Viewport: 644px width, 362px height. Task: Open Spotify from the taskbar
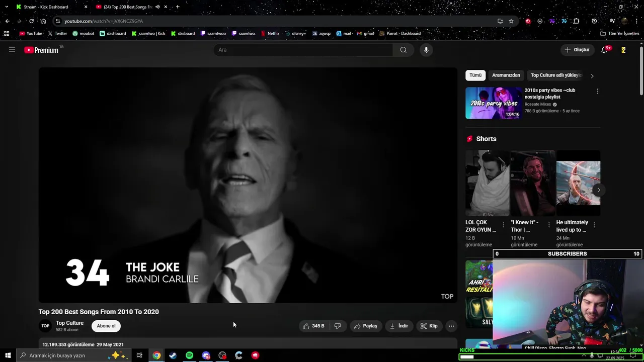tap(189, 355)
